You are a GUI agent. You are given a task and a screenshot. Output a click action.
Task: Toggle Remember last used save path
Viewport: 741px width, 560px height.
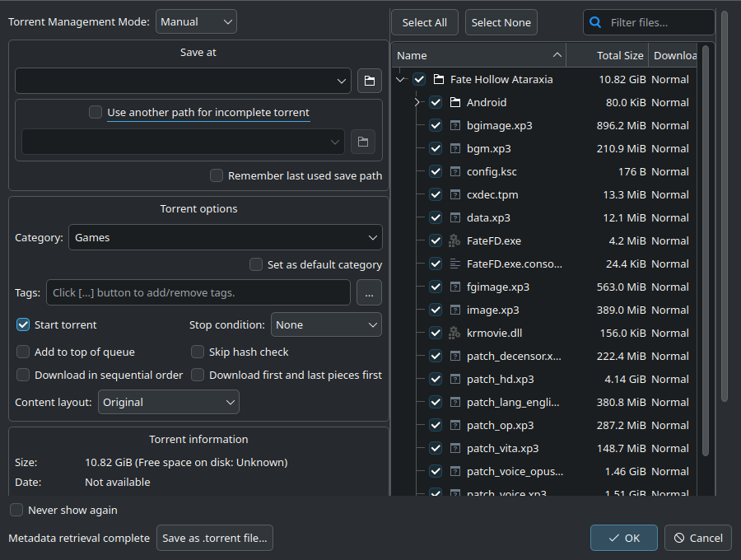click(x=217, y=175)
